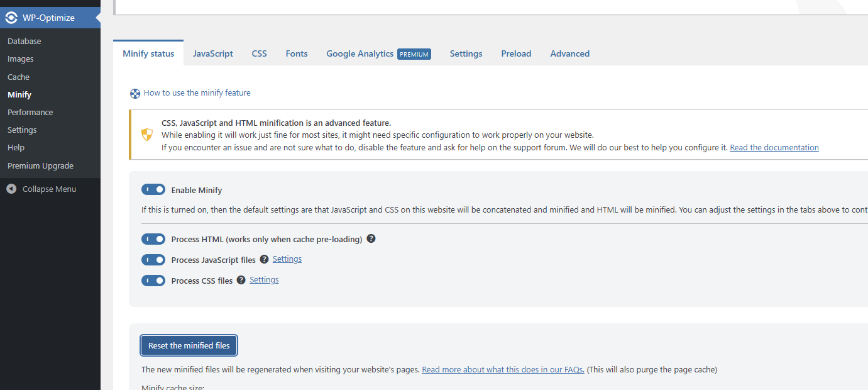Open How to use the minify feature link
The height and width of the screenshot is (390, 868).
coord(197,92)
